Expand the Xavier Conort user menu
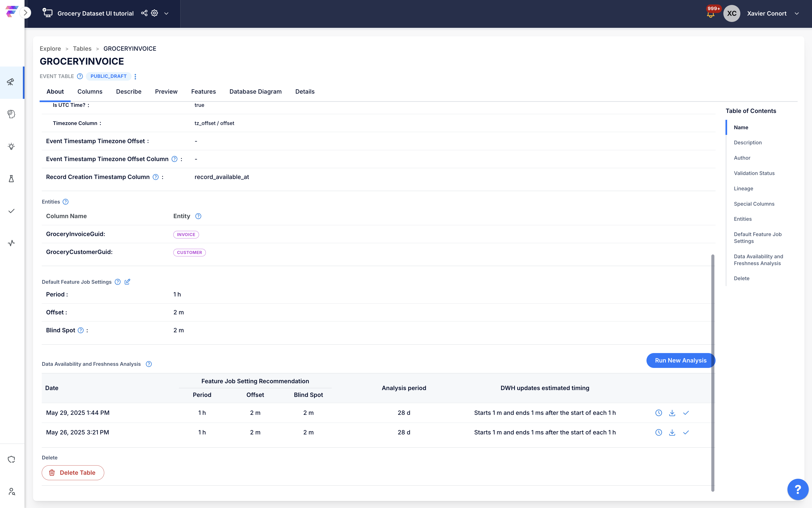Image resolution: width=812 pixels, height=508 pixels. 796,13
